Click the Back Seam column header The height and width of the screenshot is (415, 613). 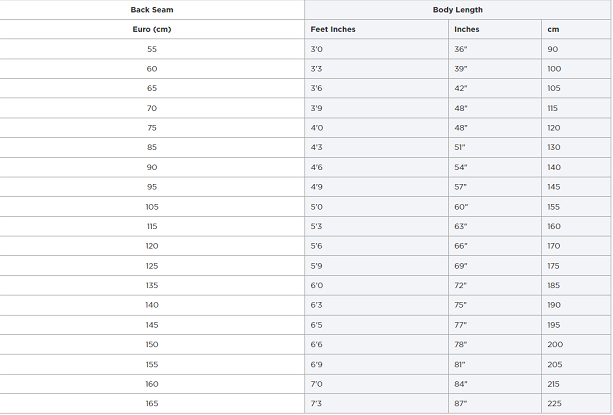[x=152, y=10]
